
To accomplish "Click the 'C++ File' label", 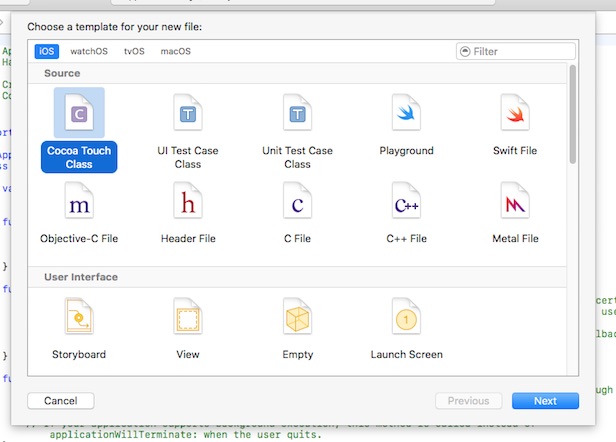I will coord(406,238).
